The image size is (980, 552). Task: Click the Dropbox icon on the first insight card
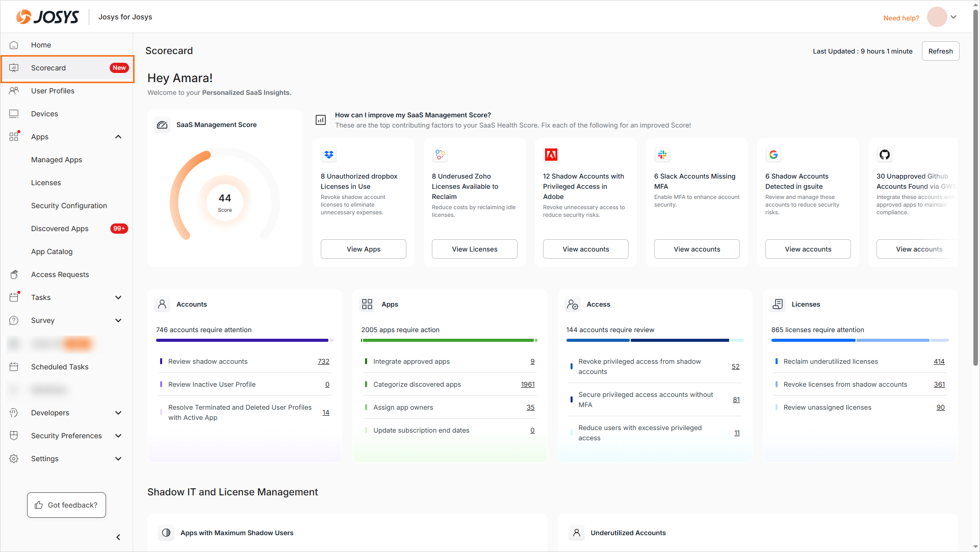click(329, 155)
